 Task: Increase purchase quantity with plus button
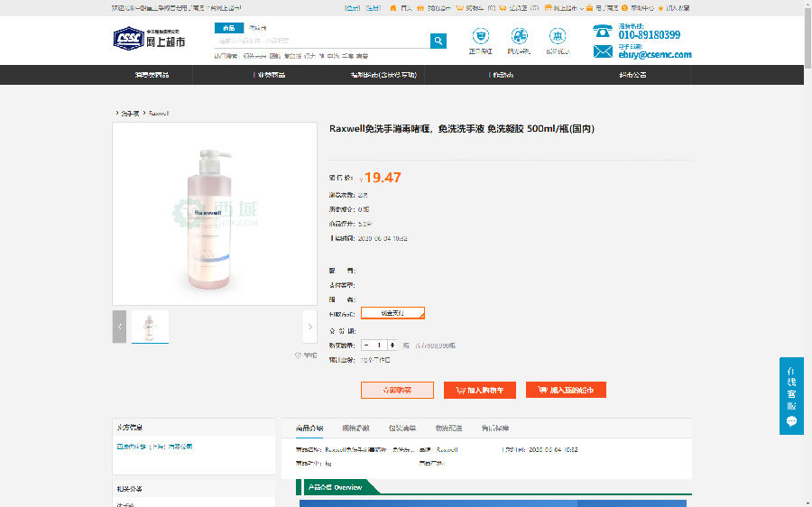[x=392, y=346]
